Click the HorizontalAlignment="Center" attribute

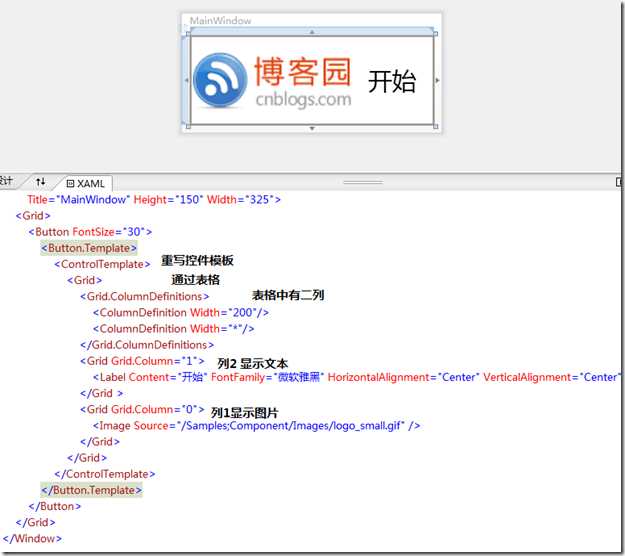coord(403,377)
